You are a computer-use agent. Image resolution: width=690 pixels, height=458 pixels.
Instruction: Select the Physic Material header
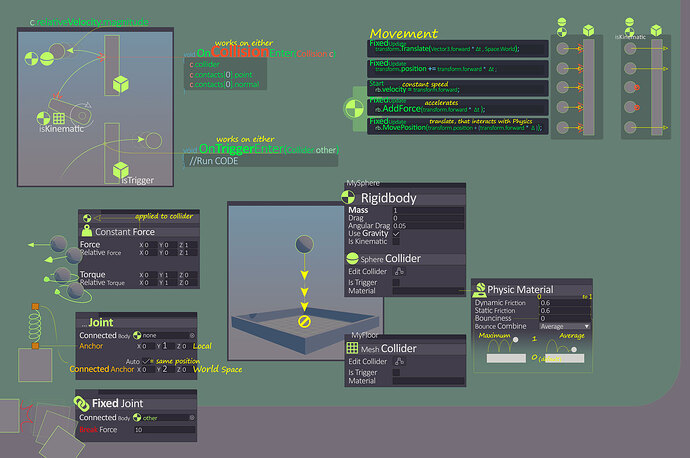[x=532, y=289]
